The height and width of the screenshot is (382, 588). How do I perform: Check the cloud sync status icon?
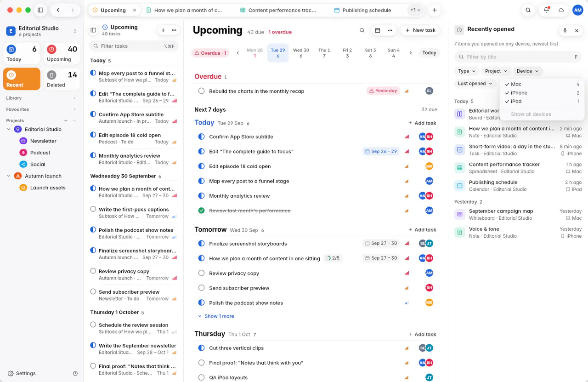click(x=561, y=10)
